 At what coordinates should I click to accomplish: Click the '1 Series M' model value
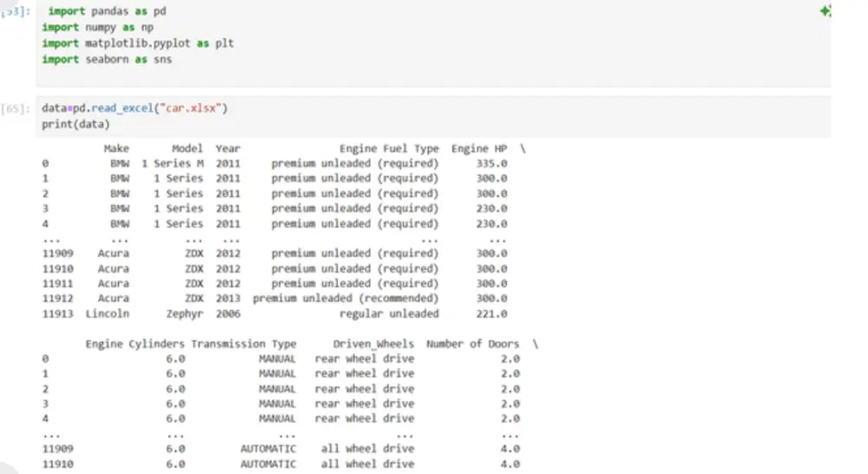tap(172, 163)
